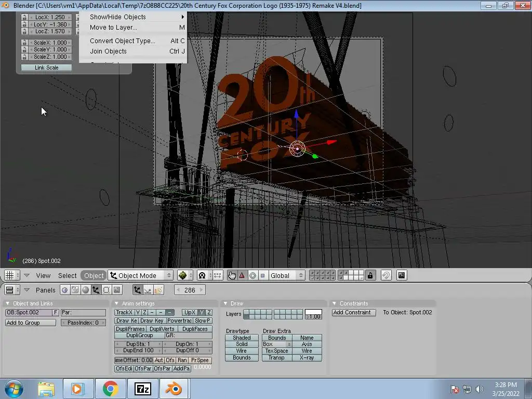Choose Join Objects menu entry
Screen dimensions: 532x399
(133, 51)
